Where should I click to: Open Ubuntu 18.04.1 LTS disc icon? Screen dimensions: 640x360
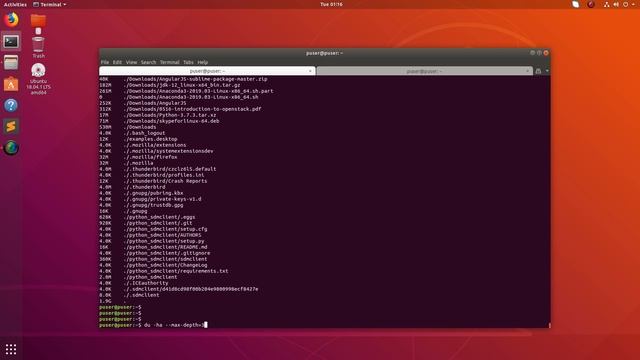[x=38, y=79]
